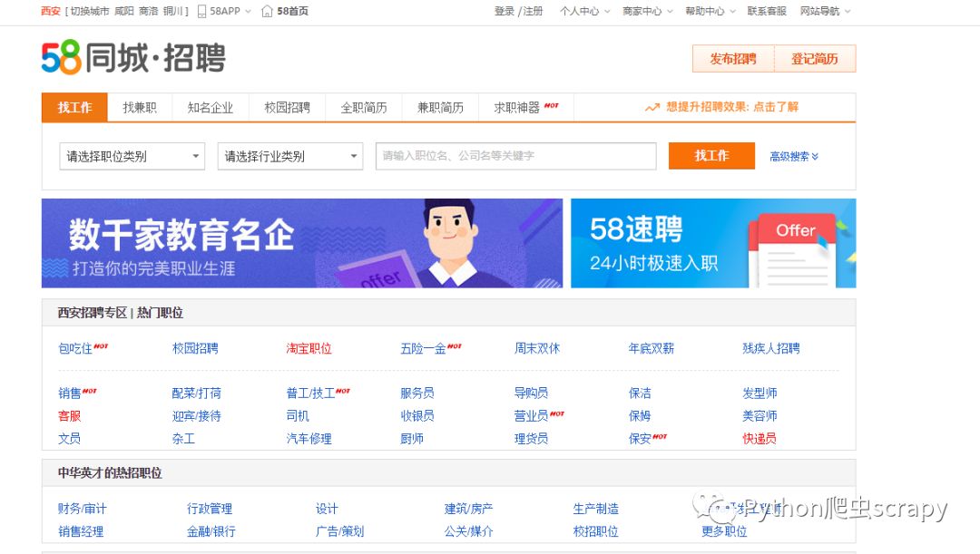This screenshot has width=980, height=554.
Task: Open the 年底双薪 job link
Action: [652, 348]
